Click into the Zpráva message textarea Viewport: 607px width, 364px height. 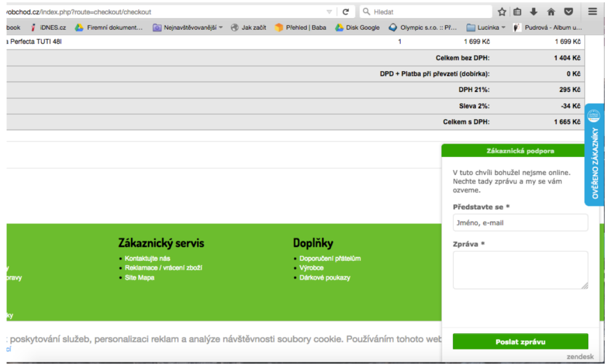click(x=520, y=270)
